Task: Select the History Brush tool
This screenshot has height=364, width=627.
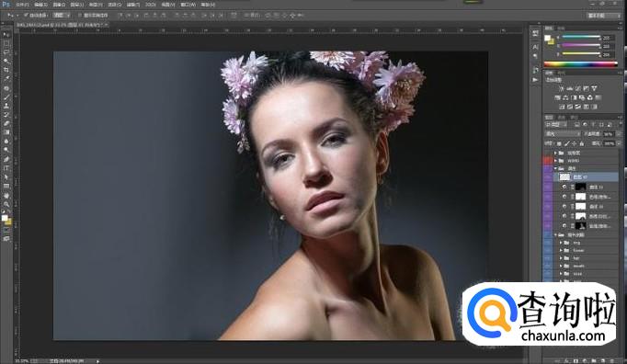Action: coord(6,115)
